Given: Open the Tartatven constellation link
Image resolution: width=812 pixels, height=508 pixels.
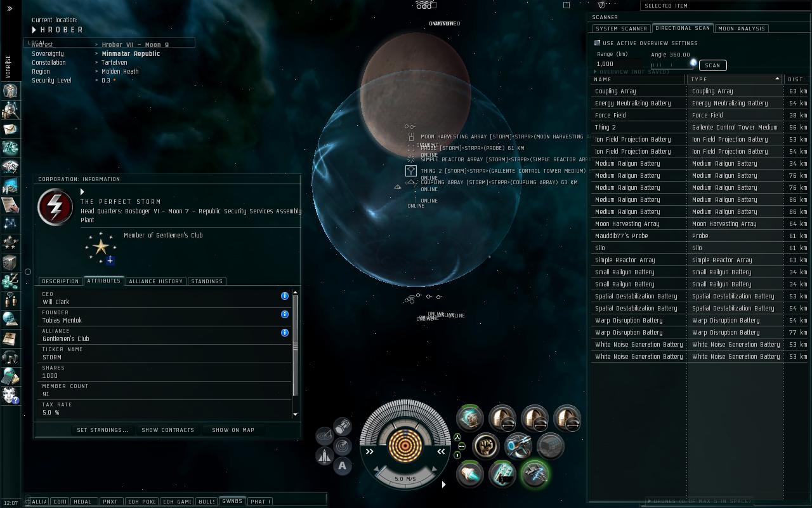Looking at the screenshot, I should tap(114, 63).
